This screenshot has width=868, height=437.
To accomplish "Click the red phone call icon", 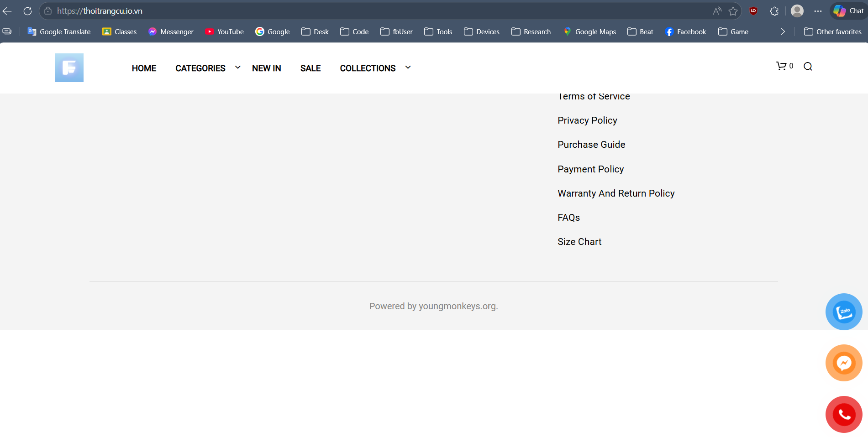I will (843, 414).
